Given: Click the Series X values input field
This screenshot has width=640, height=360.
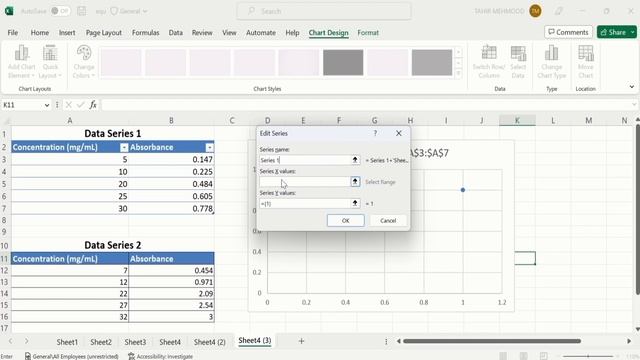Looking at the screenshot, I should tap(304, 182).
